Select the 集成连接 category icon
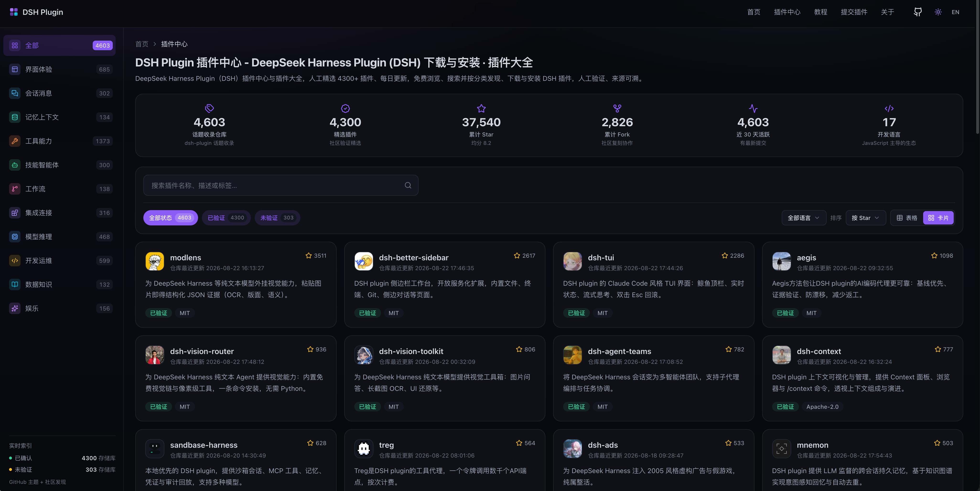Screen dimensions: 980x491 pos(15,213)
